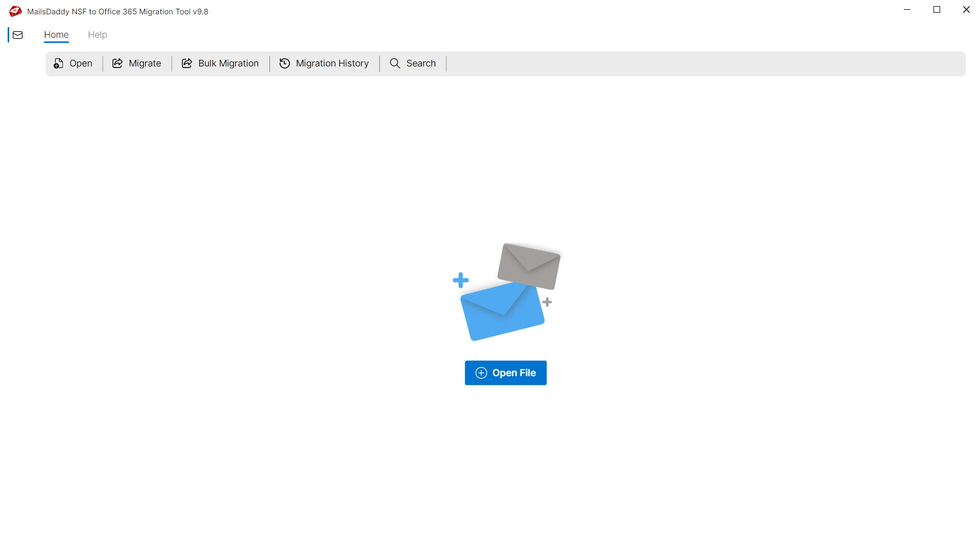Open Migration History

coord(324,63)
